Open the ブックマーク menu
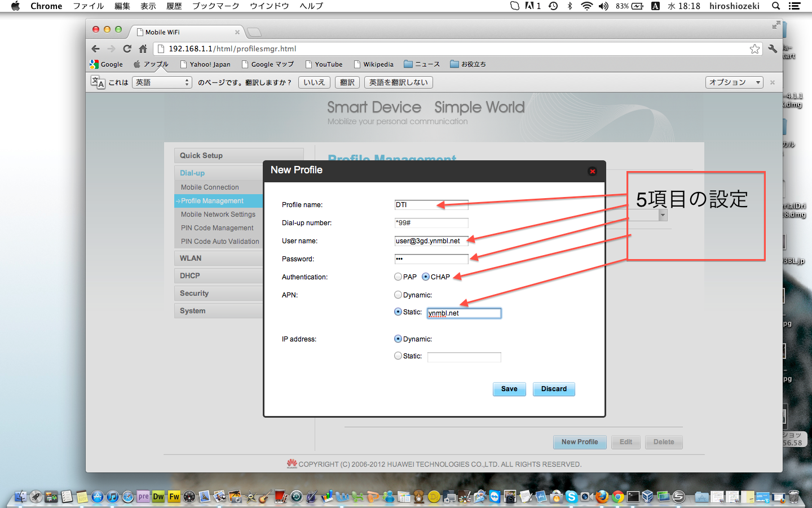This screenshot has height=508, width=812. tap(215, 6)
